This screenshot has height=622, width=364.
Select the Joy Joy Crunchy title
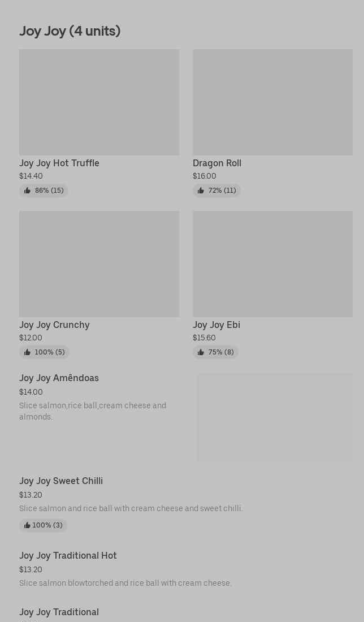click(x=54, y=325)
